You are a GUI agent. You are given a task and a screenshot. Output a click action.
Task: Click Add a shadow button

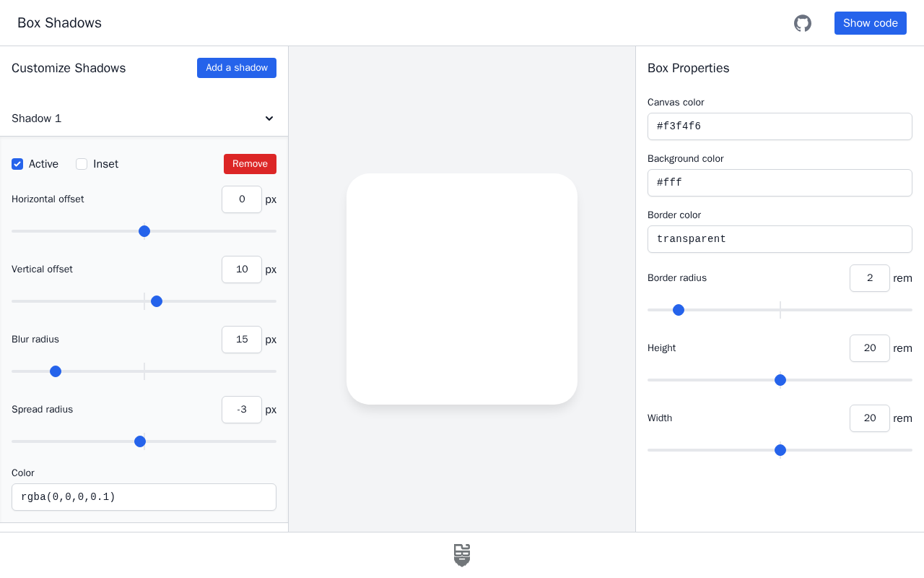pos(237,68)
